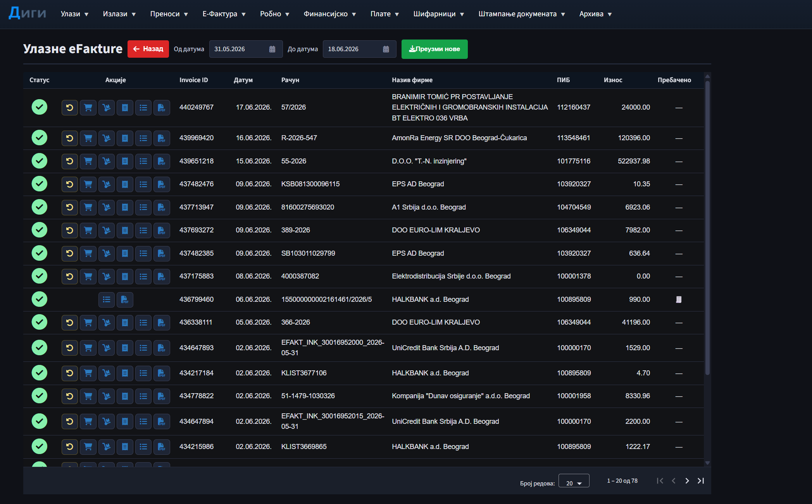Image resolution: width=812 pixels, height=504 pixels.
Task: Click the table's vertical scrollbar
Action: [707, 229]
